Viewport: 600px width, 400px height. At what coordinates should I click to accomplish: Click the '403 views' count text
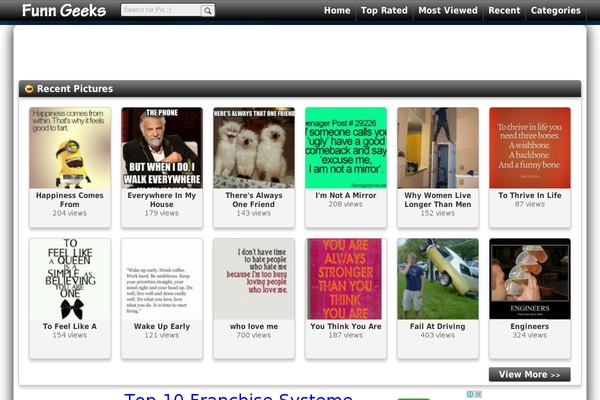438,335
